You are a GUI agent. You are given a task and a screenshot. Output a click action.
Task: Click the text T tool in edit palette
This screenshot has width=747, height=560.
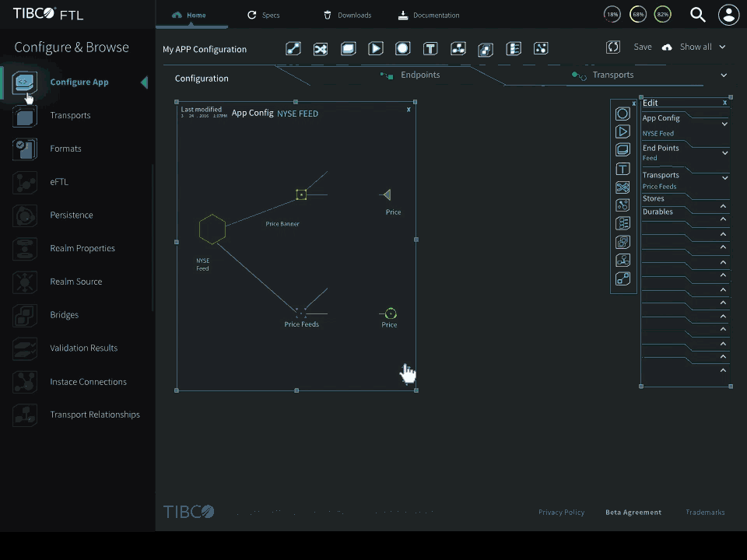pos(622,169)
